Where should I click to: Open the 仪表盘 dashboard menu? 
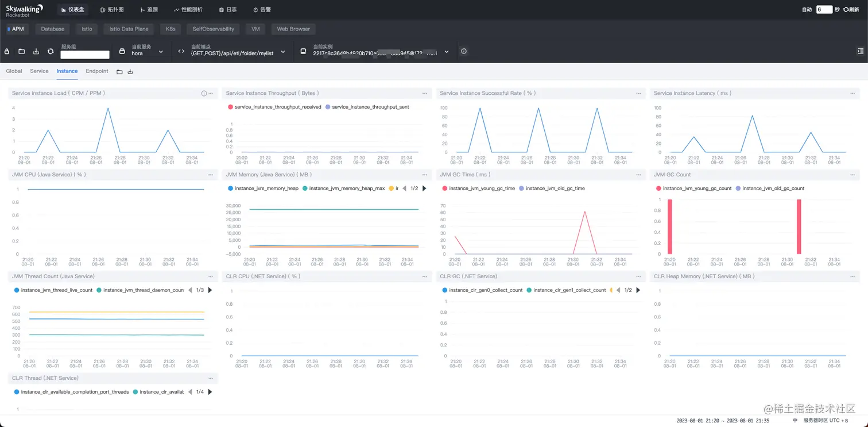tap(72, 10)
